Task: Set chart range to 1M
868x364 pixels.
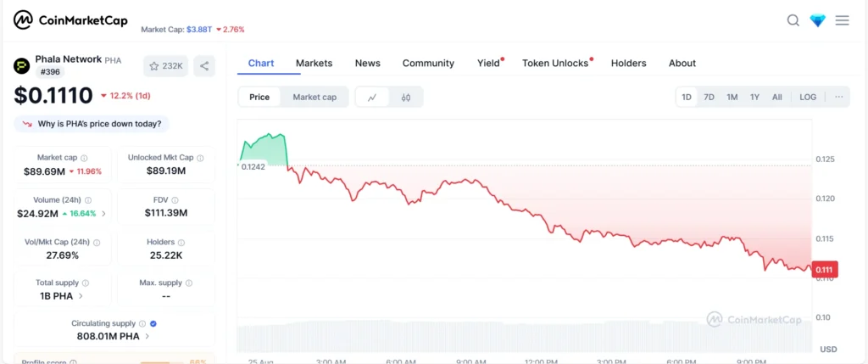Action: tap(732, 97)
